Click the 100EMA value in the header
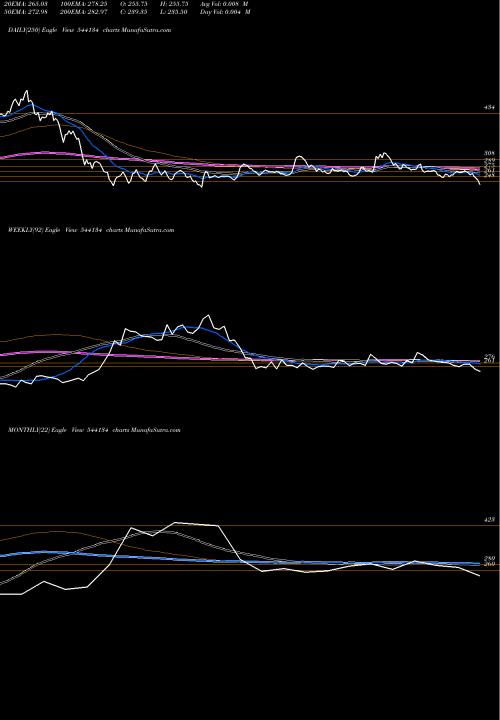Viewport: 500px width, 720px height. coord(86,3)
